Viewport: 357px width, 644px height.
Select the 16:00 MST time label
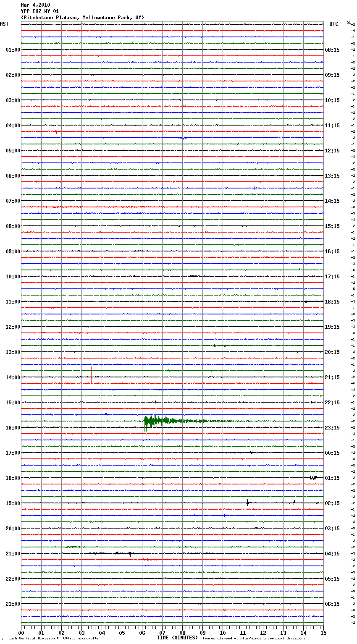click(13, 428)
